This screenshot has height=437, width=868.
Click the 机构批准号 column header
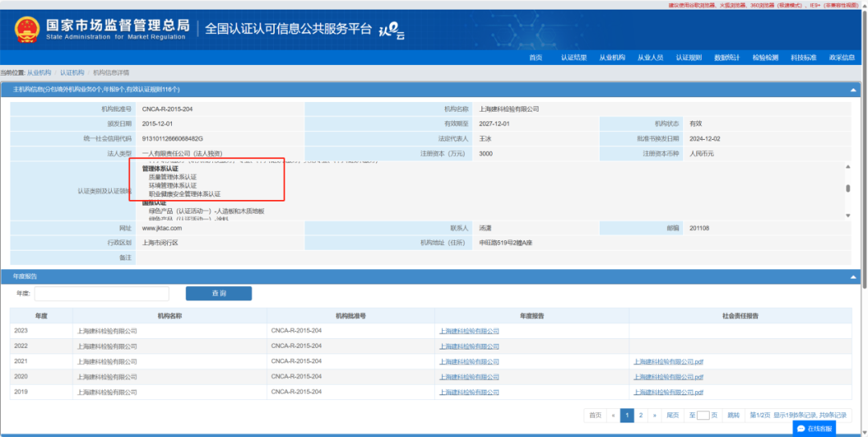tap(350, 316)
